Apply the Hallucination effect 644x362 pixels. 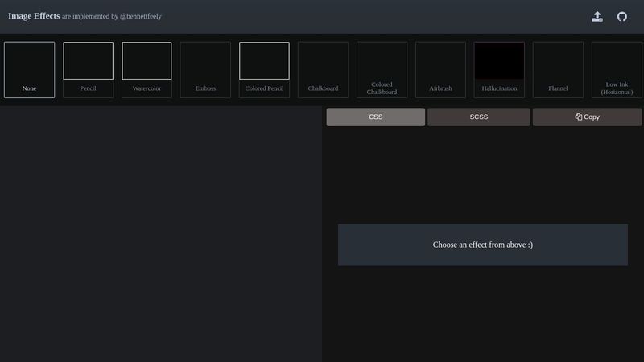(x=499, y=70)
